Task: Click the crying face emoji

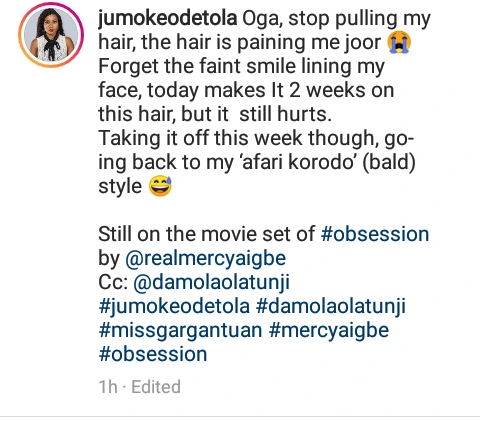Action: tap(399, 42)
